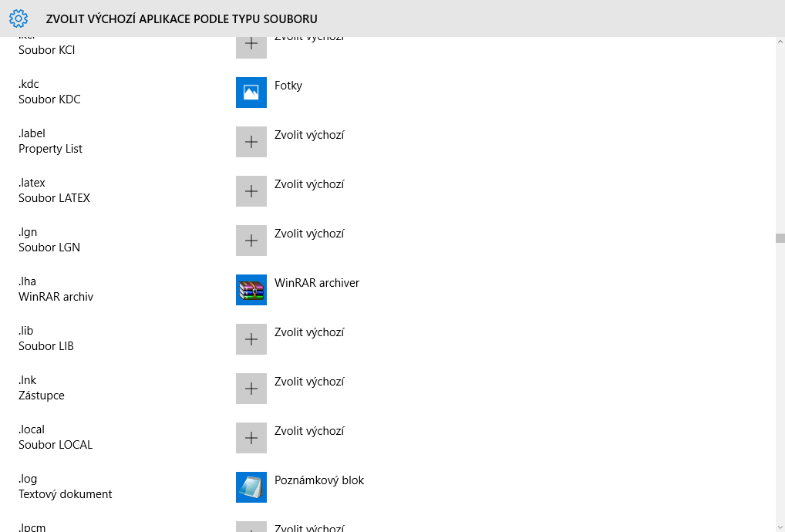Click the plus icon for .lgn extension
This screenshot has height=532, width=785.
[251, 241]
